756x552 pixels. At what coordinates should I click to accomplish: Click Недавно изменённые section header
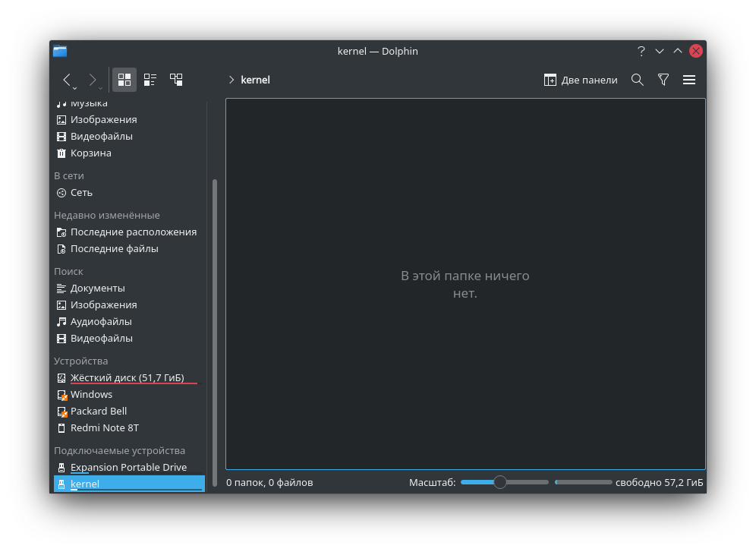pos(107,216)
